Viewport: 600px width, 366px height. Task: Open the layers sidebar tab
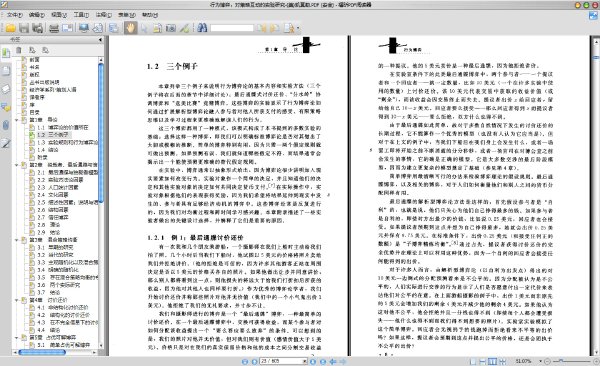[x=6, y=89]
